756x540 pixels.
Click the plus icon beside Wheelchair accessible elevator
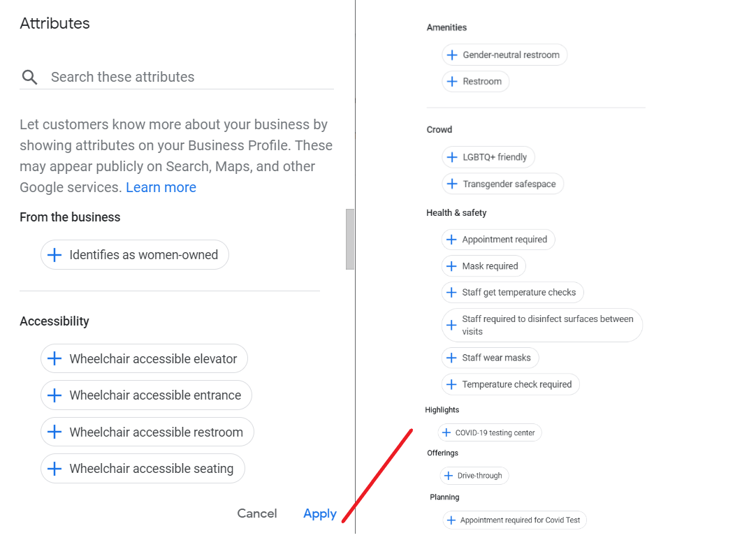[x=54, y=358]
